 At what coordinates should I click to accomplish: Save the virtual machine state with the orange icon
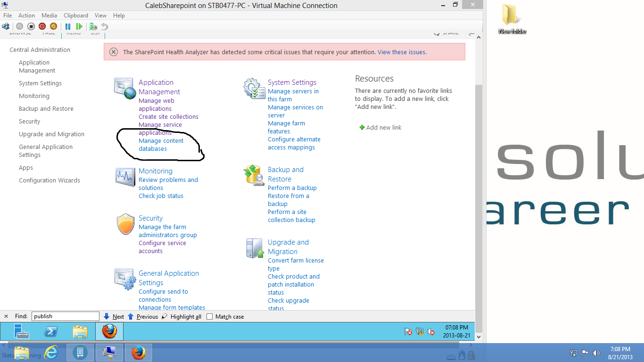pyautogui.click(x=53, y=26)
